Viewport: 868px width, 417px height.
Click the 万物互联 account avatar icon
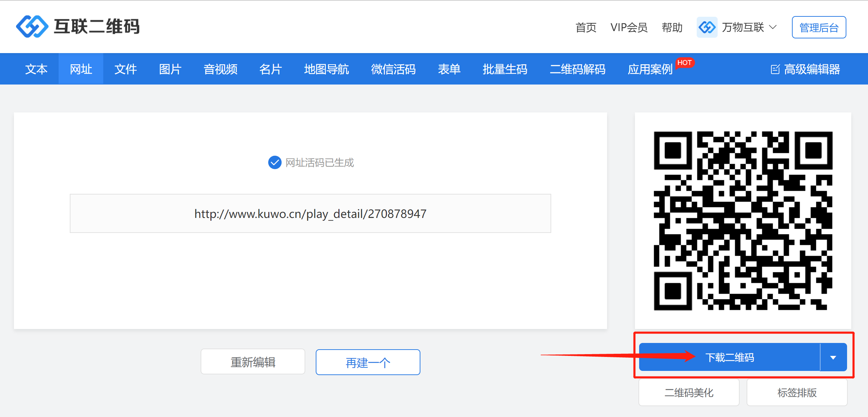(707, 27)
